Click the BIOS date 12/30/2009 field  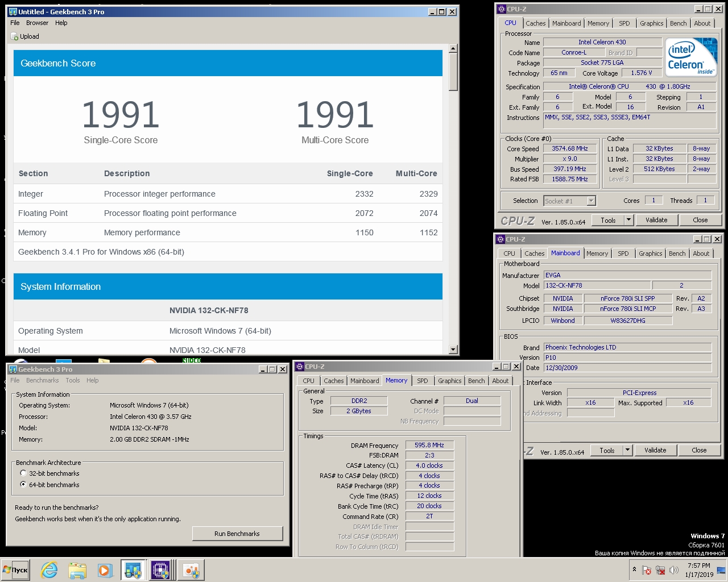(x=627, y=368)
